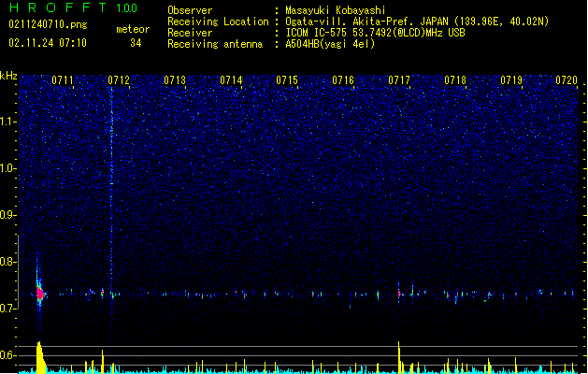The height and width of the screenshot is (374, 588).
Task: Click the 0712 time marker
Action: 119,80
